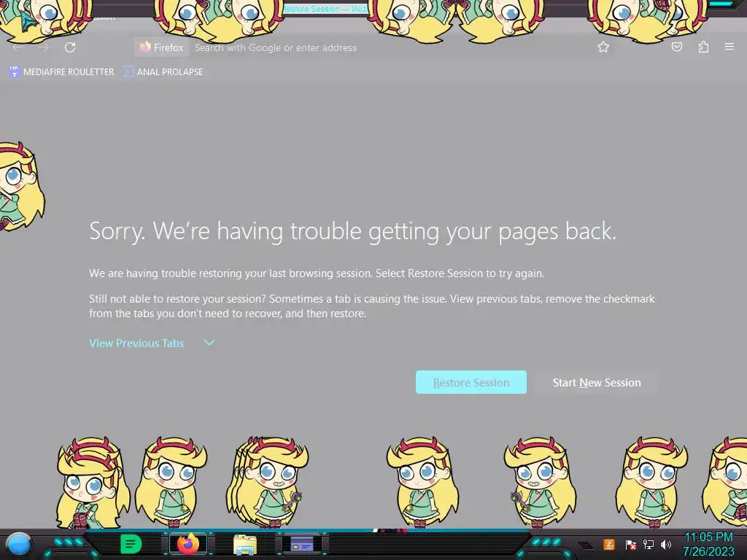
Task: Go back using the back arrow
Action: point(18,47)
